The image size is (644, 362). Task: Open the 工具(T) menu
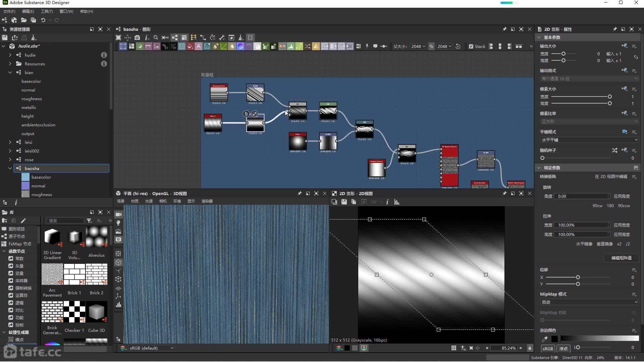click(x=47, y=11)
